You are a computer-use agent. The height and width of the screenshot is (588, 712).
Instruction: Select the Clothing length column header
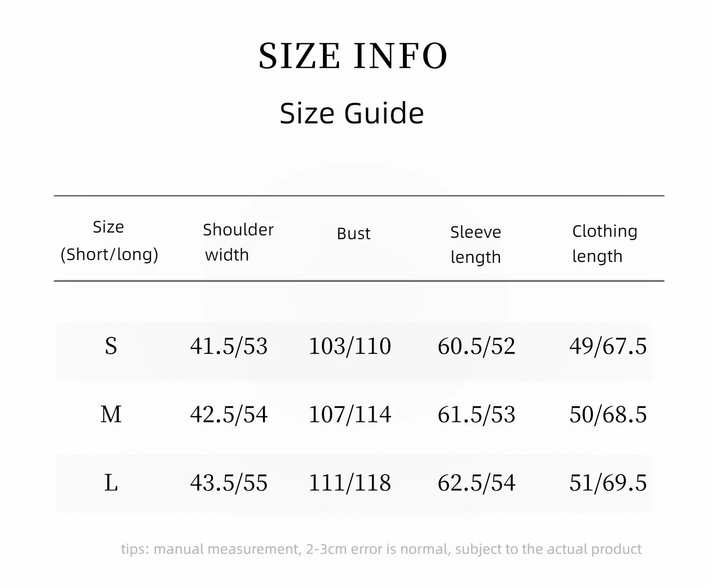coord(605,243)
